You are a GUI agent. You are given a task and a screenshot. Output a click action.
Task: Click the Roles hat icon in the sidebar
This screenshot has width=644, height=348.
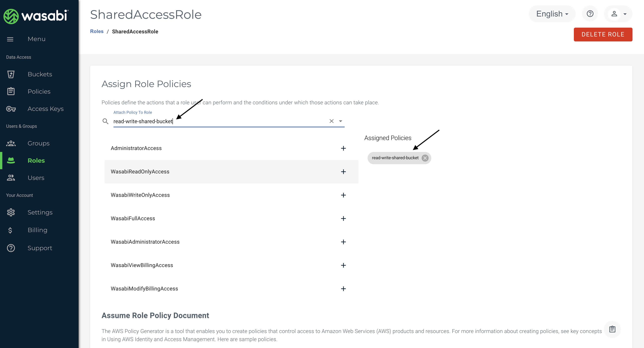11,161
